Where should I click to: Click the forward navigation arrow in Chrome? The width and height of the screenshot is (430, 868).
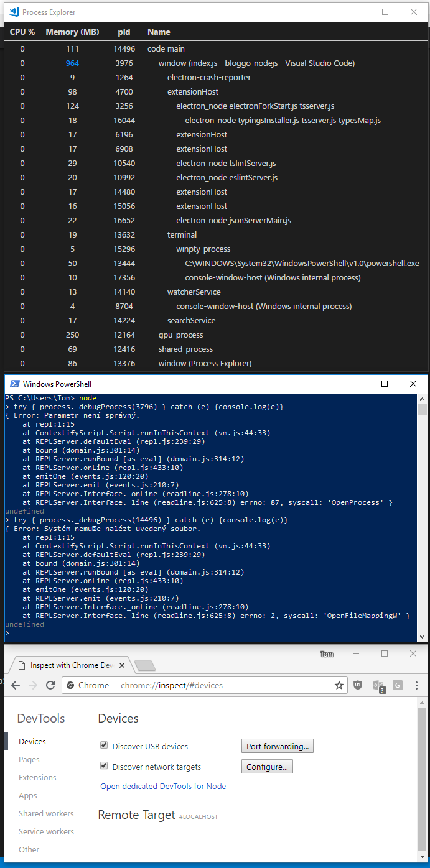pyautogui.click(x=32, y=685)
